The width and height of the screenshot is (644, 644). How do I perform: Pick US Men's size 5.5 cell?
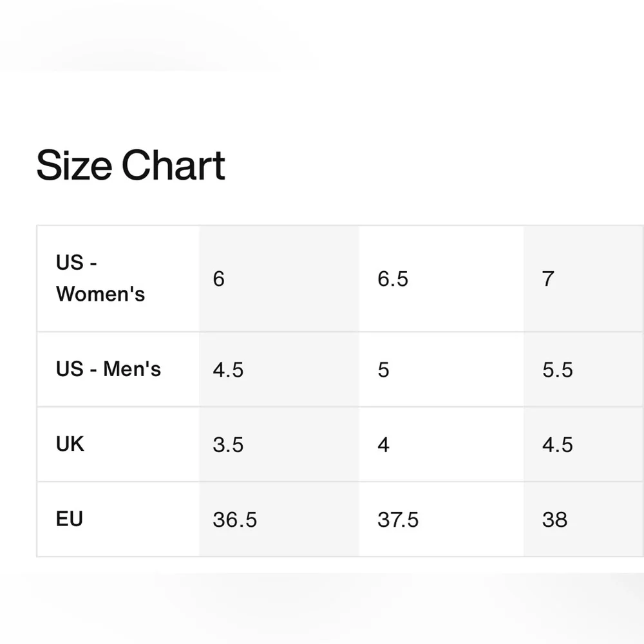tap(558, 370)
